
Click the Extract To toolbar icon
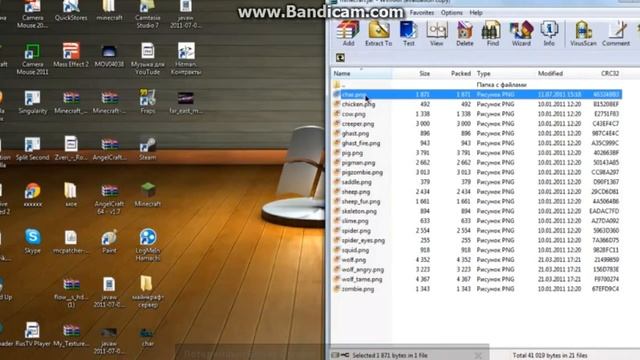[378, 33]
